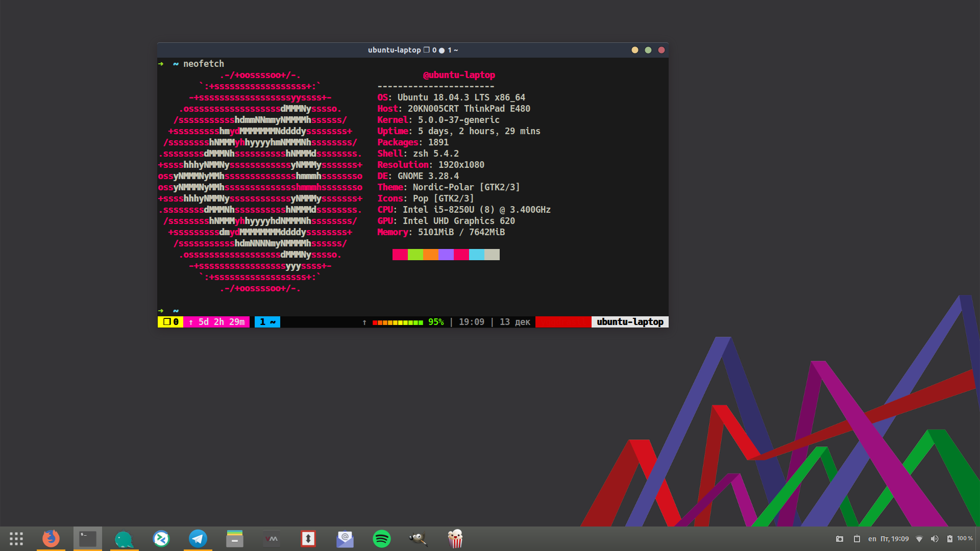Open Popcorn Time dock icon

coord(455,539)
